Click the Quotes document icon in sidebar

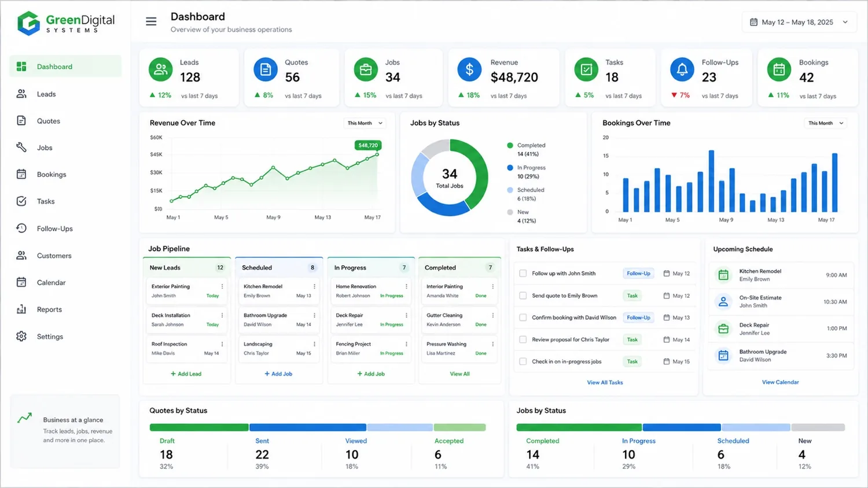coord(21,121)
